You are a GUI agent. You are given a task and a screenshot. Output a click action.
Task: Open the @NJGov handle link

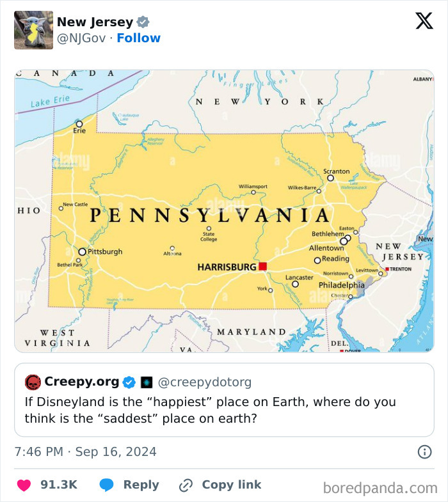tap(81, 38)
